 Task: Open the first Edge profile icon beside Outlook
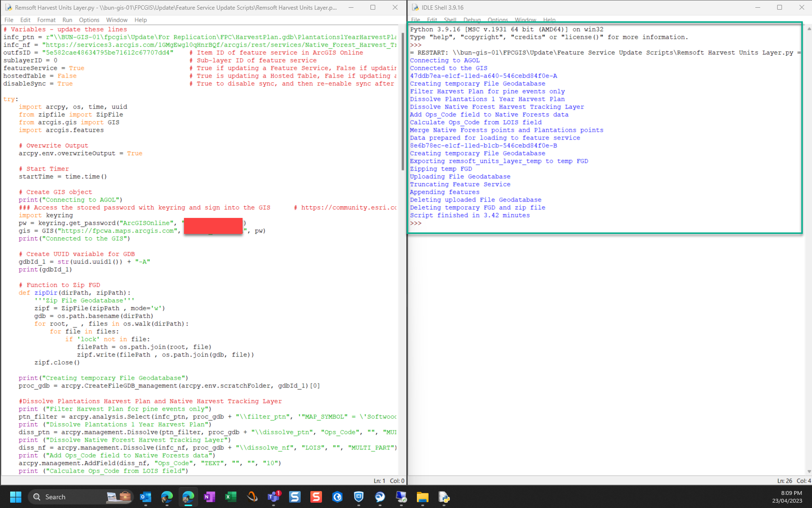click(x=167, y=497)
